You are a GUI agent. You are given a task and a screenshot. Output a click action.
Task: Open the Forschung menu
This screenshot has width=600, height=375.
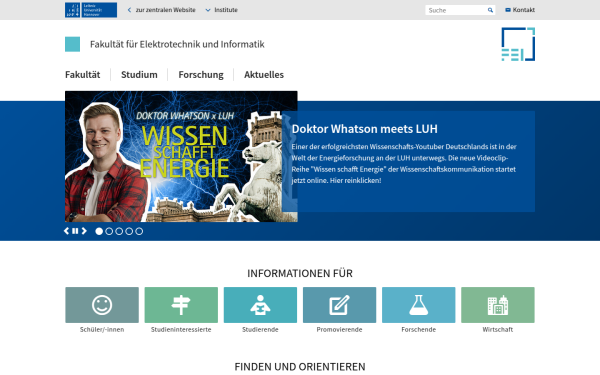[201, 75]
